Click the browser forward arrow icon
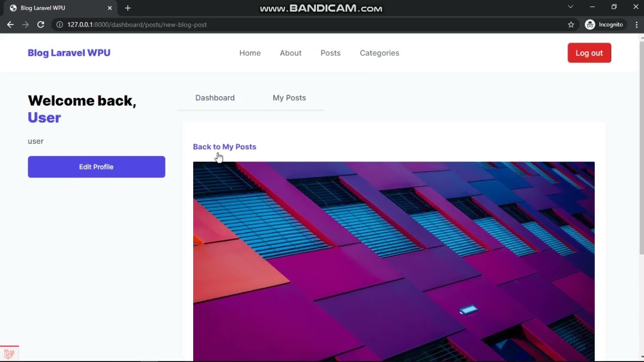 coord(25,25)
